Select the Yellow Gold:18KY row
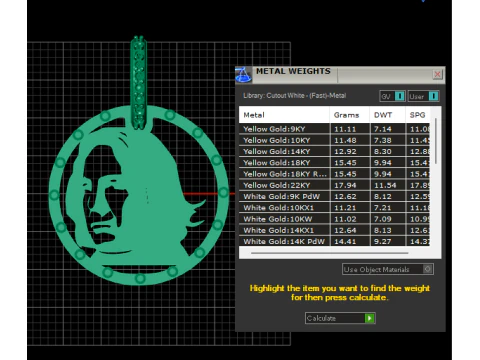Screen dimensions: 480x360 tap(334, 163)
